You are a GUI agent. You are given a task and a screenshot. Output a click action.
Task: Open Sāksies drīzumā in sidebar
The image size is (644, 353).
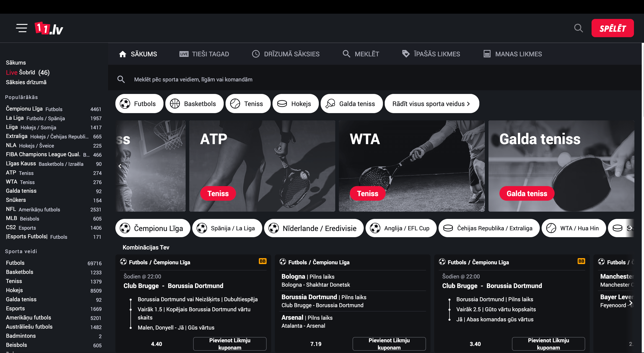coord(26,82)
